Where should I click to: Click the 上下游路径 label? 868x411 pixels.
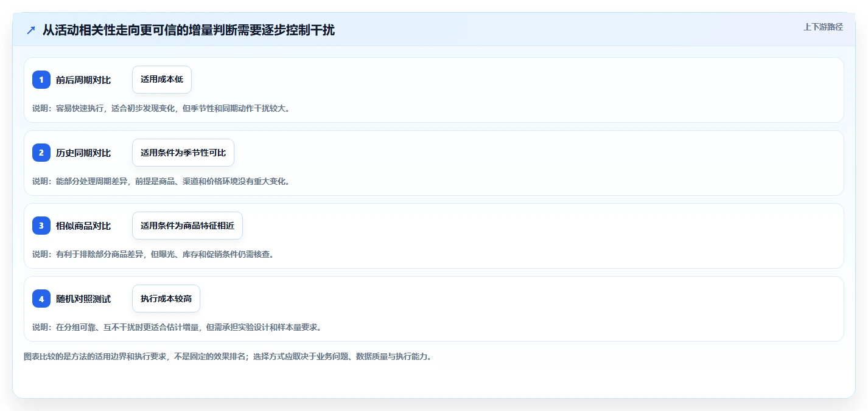823,27
